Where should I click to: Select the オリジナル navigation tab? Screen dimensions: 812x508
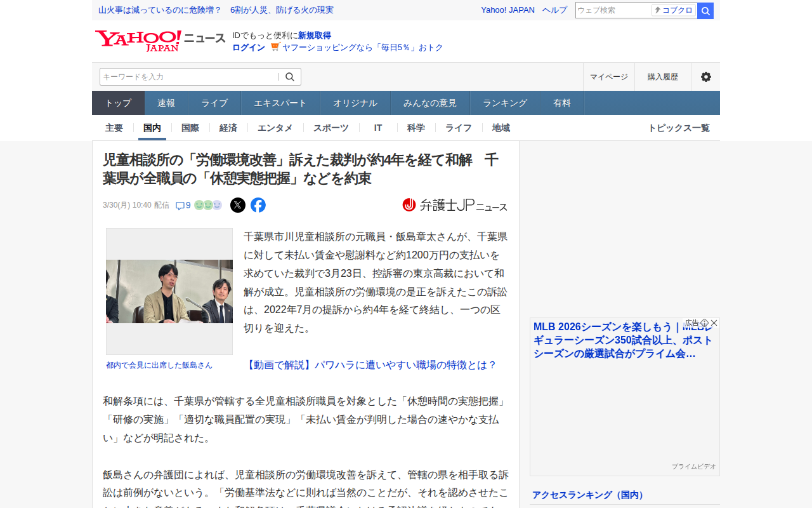pyautogui.click(x=355, y=103)
